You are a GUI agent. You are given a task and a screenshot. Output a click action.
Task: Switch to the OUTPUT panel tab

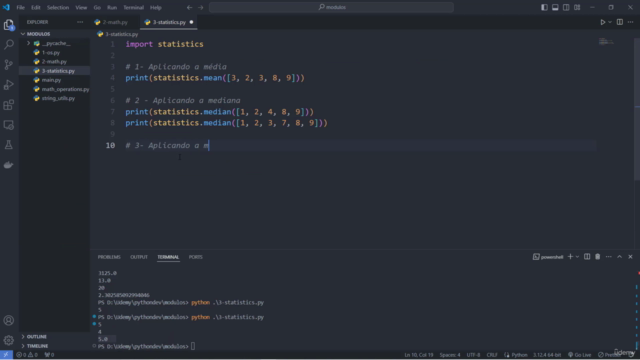click(139, 257)
